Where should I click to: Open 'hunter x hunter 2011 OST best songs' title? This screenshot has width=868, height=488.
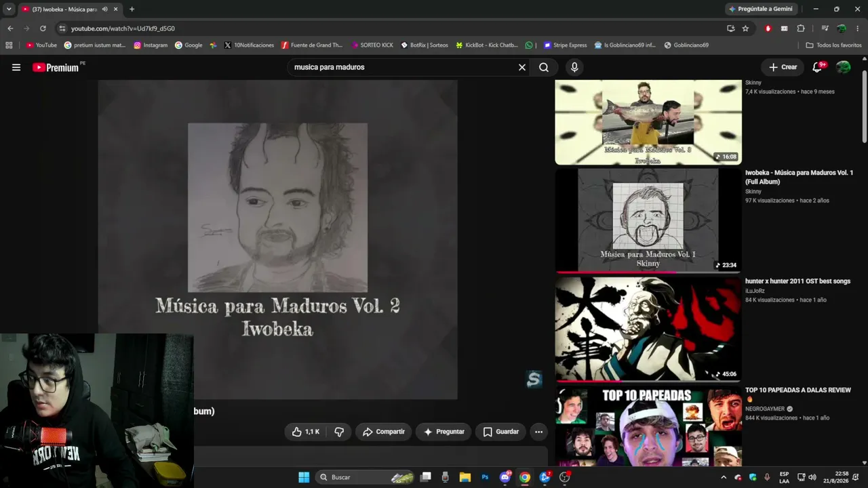point(797,281)
